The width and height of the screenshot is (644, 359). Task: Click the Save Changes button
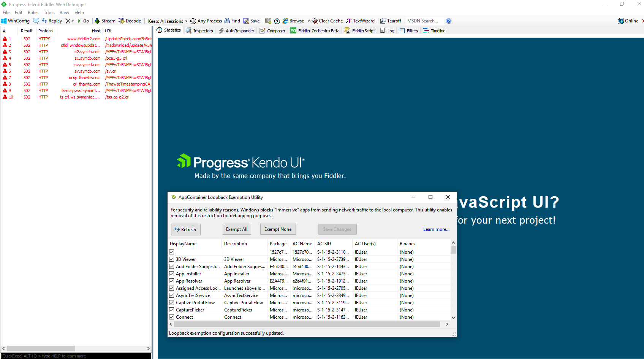point(337,229)
